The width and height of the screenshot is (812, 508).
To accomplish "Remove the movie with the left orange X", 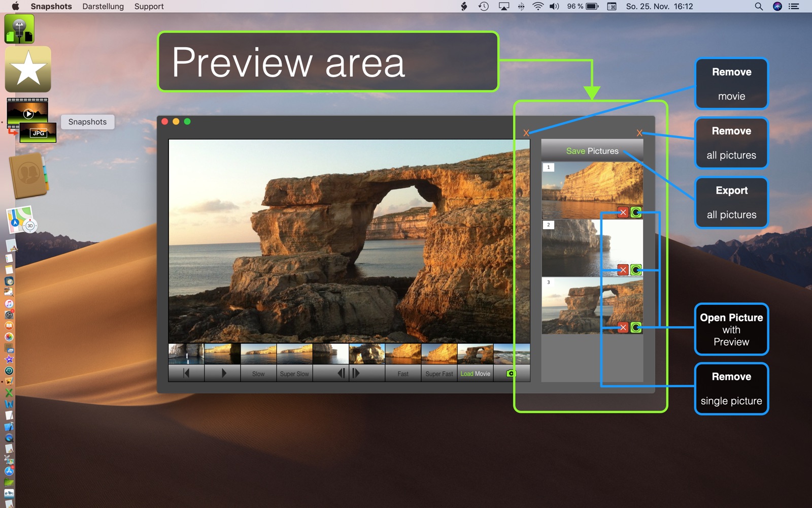I will 526,133.
